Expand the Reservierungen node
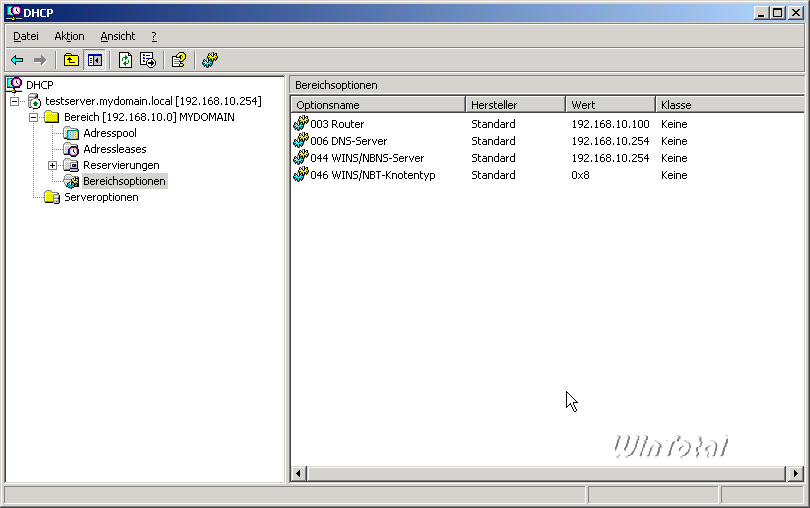The width and height of the screenshot is (810, 508). (x=53, y=165)
